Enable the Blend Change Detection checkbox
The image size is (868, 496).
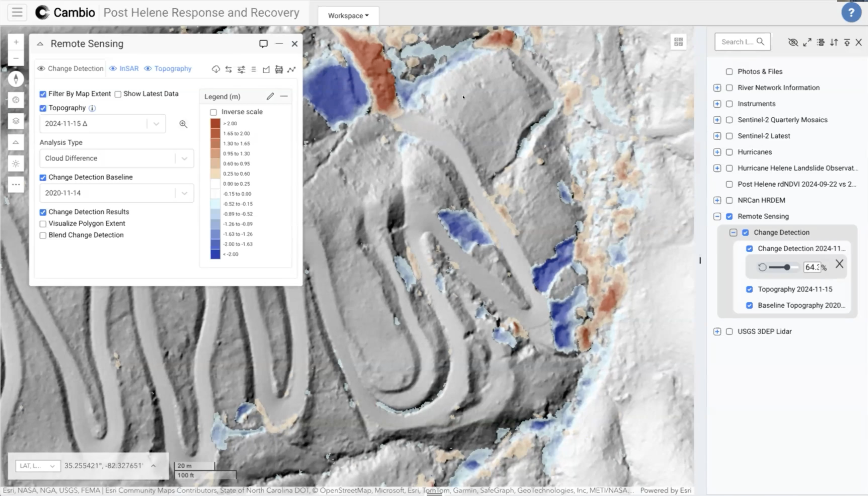click(43, 235)
